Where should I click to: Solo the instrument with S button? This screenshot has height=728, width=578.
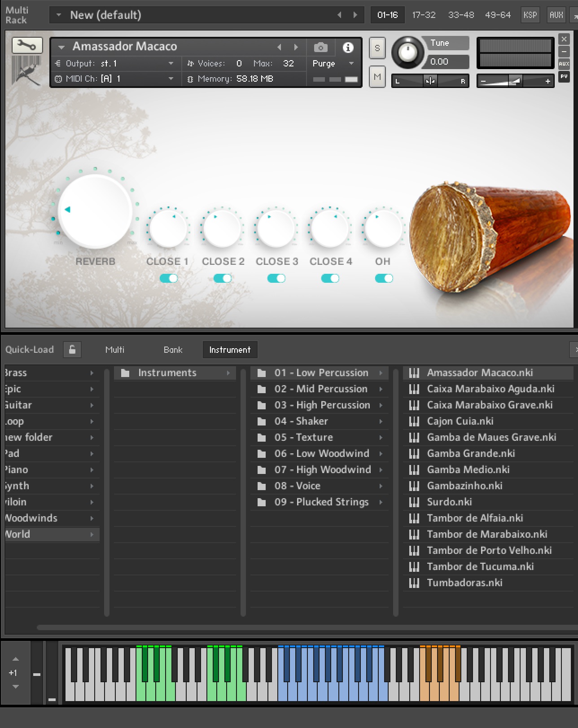tap(377, 48)
